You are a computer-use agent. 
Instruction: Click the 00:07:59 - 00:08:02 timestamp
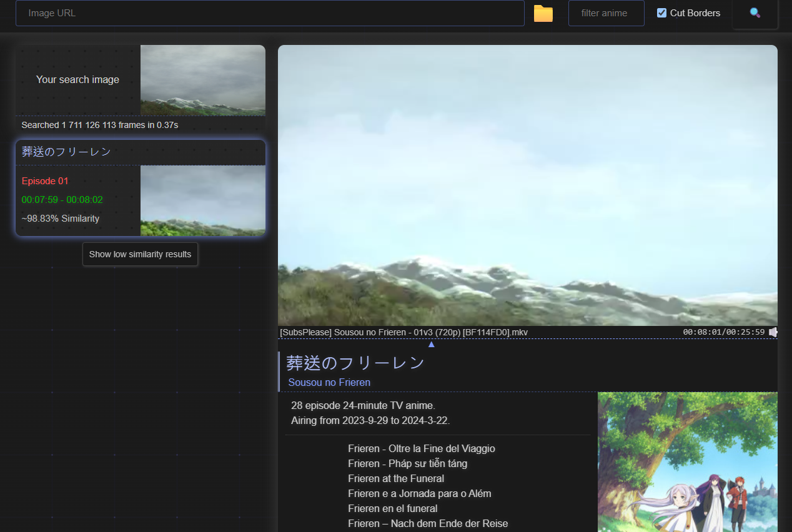62,200
